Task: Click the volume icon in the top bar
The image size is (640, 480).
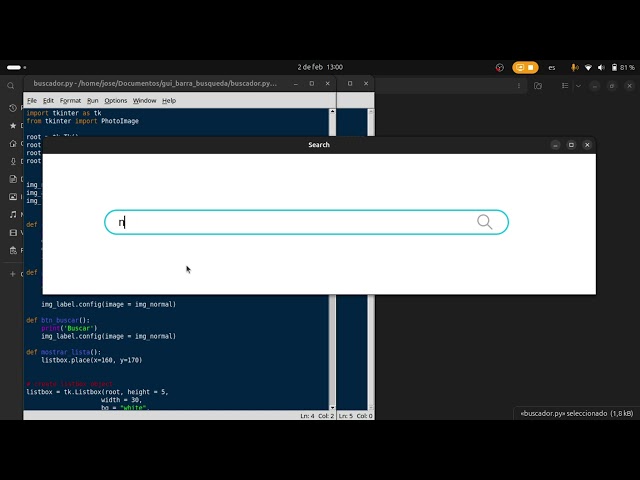Action: pyautogui.click(x=601, y=67)
